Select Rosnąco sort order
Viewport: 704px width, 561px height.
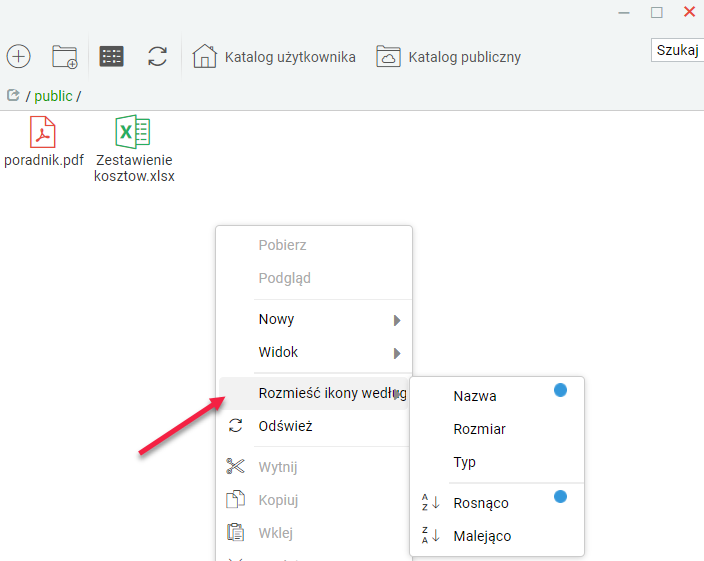[x=497, y=503]
